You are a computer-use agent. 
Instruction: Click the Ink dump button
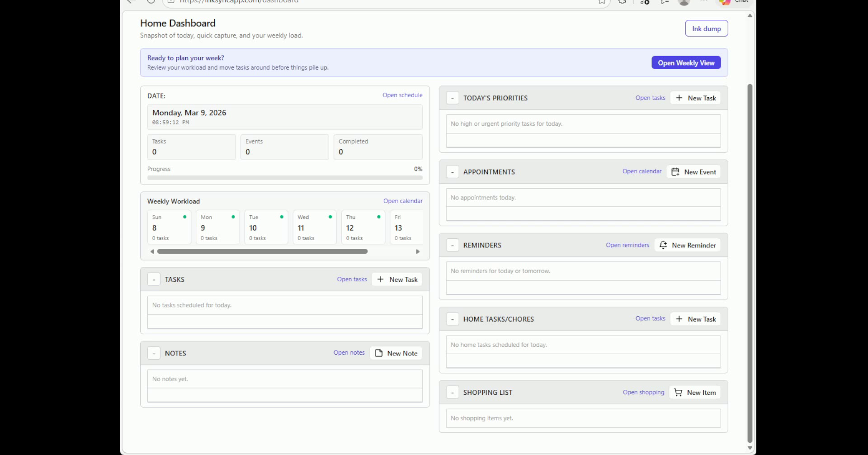pyautogui.click(x=706, y=28)
